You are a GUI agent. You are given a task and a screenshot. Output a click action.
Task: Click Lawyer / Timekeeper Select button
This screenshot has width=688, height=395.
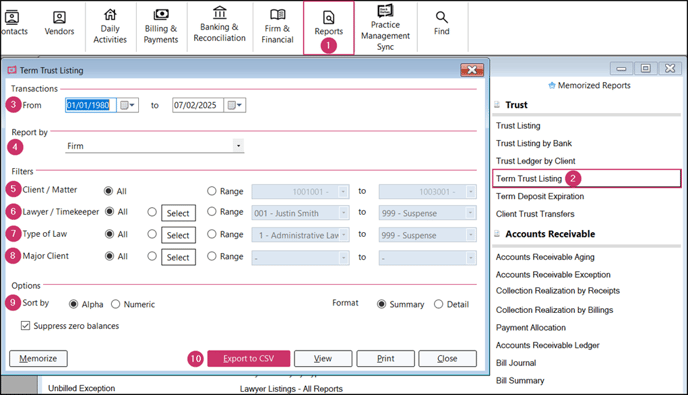pos(178,213)
